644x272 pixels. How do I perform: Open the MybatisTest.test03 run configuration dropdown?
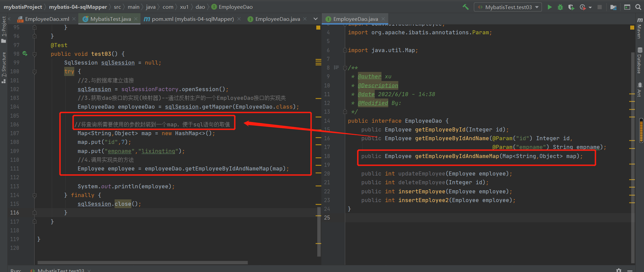pyautogui.click(x=508, y=7)
